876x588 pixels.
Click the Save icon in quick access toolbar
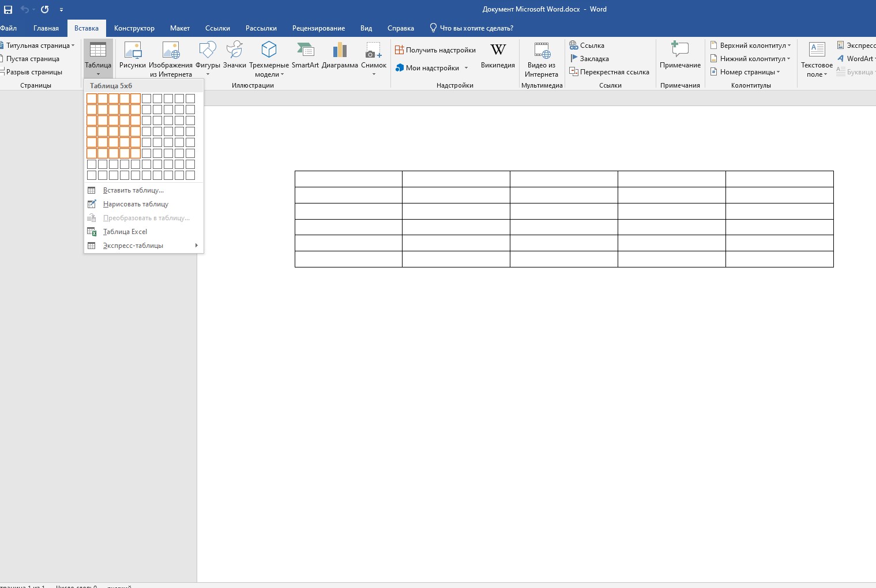coord(8,9)
